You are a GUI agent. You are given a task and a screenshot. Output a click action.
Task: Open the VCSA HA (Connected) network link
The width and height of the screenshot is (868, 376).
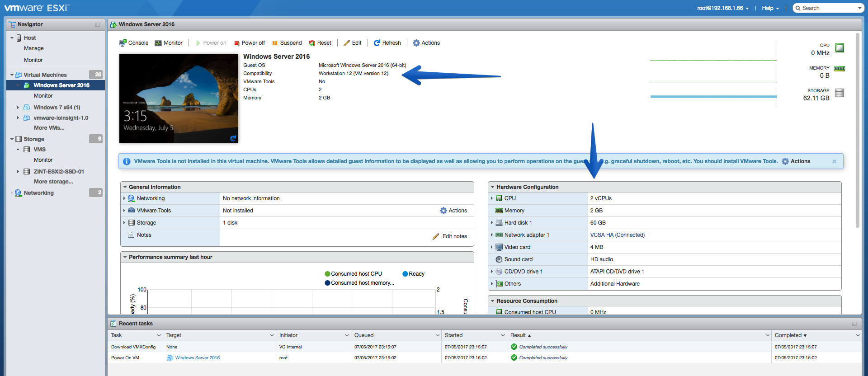(618, 235)
